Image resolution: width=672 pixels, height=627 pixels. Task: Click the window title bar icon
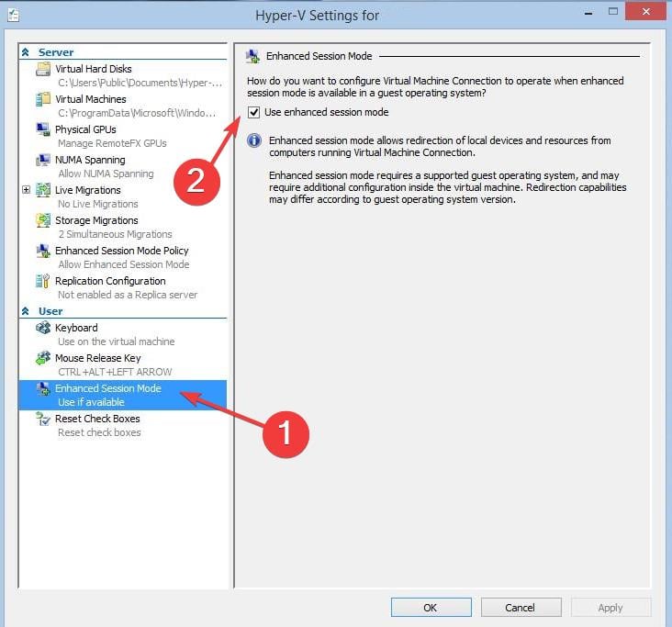point(13,15)
